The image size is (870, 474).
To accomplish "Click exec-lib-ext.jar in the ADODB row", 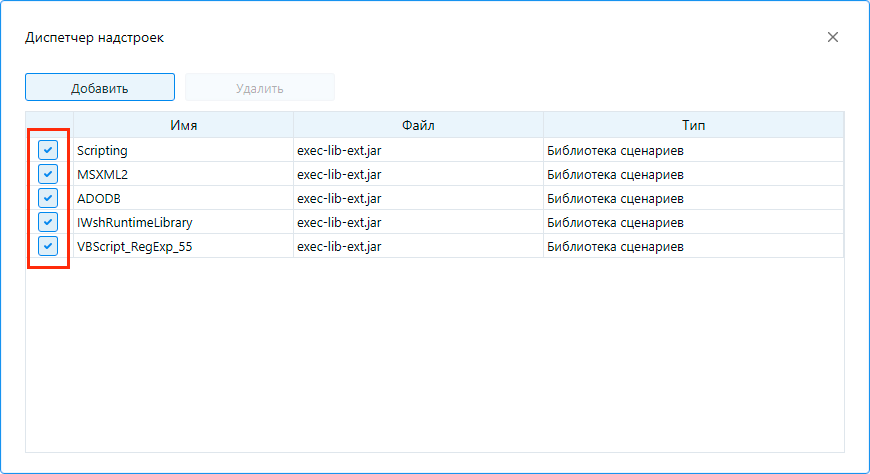I will tap(339, 198).
